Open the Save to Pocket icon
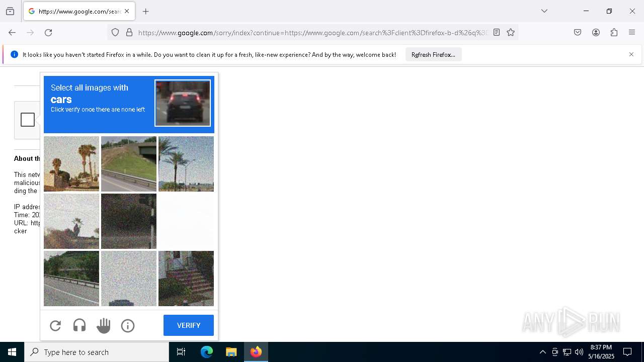This screenshot has width=644, height=362. coord(578,33)
